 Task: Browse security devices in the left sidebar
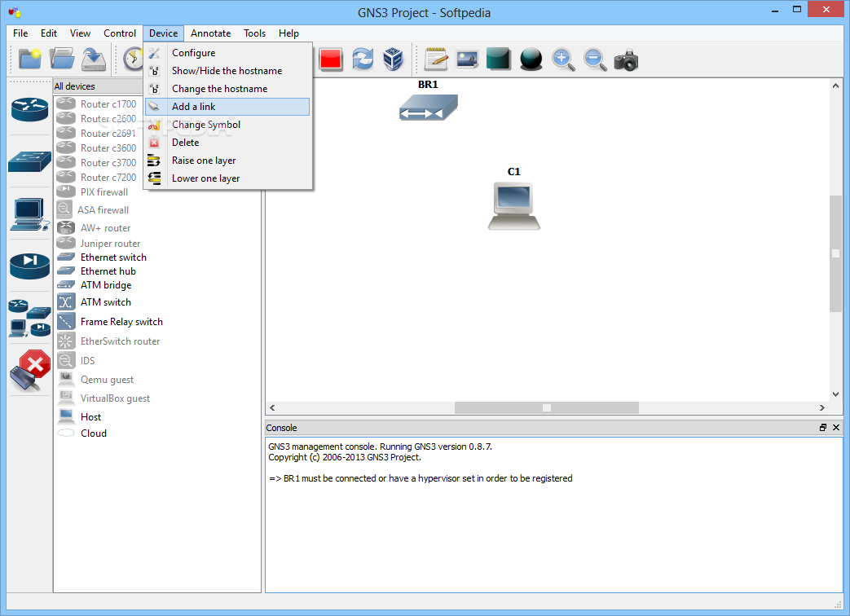coord(30,266)
